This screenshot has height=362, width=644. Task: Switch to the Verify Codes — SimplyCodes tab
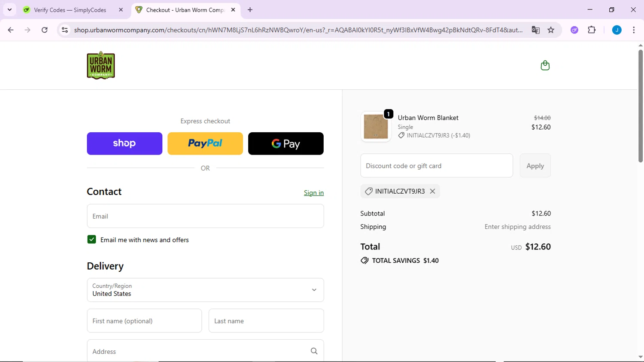tap(70, 10)
